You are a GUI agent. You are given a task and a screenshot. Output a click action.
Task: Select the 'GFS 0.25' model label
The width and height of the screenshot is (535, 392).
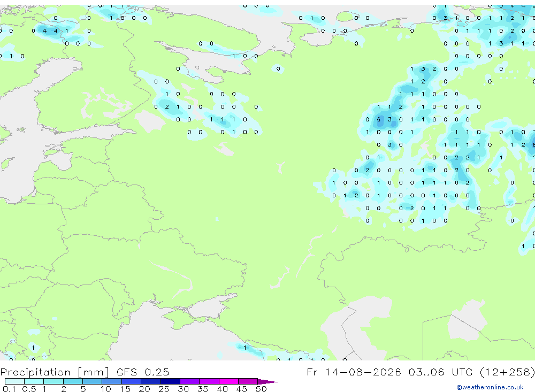point(143,372)
